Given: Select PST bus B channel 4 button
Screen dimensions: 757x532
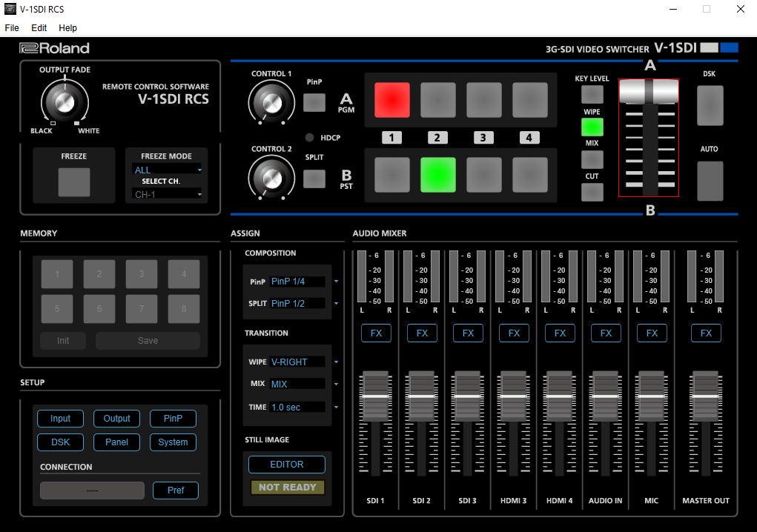Looking at the screenshot, I should pyautogui.click(x=529, y=175).
